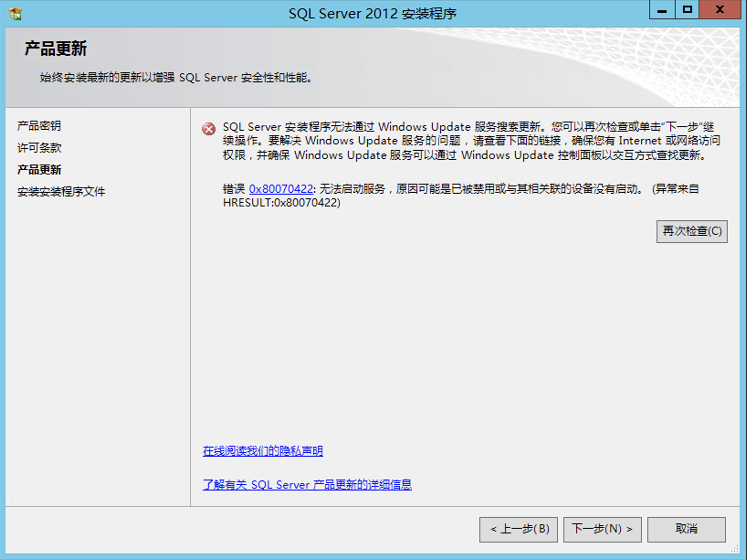
Task: Open the SQL Server 产品更新的详细信息 link
Action: 307,484
